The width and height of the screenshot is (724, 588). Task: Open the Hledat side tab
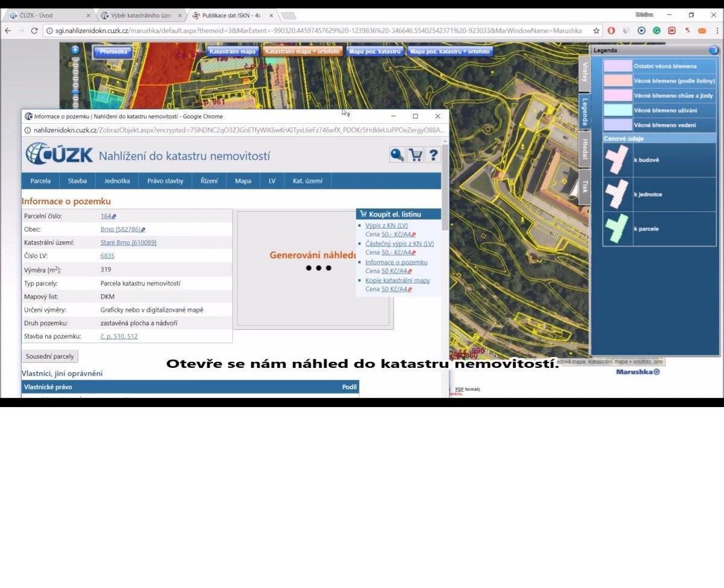pos(585,148)
